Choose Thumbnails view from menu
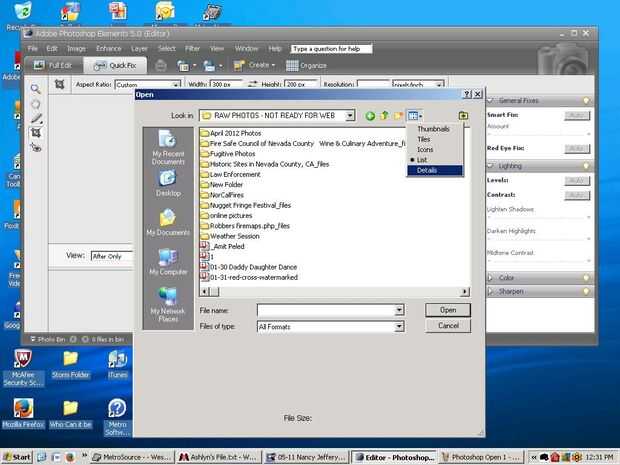The image size is (620, 465). pyautogui.click(x=433, y=129)
